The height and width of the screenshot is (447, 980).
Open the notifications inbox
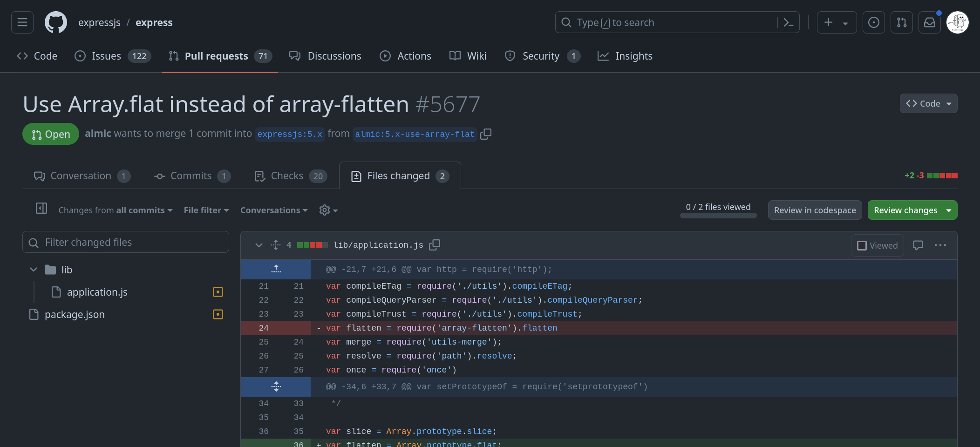[930, 22]
